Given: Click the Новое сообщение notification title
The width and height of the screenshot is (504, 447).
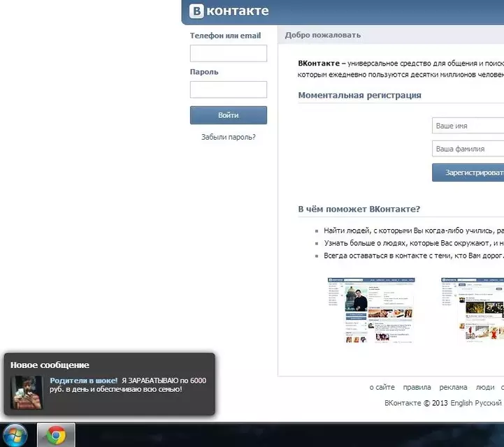Looking at the screenshot, I should [x=50, y=365].
